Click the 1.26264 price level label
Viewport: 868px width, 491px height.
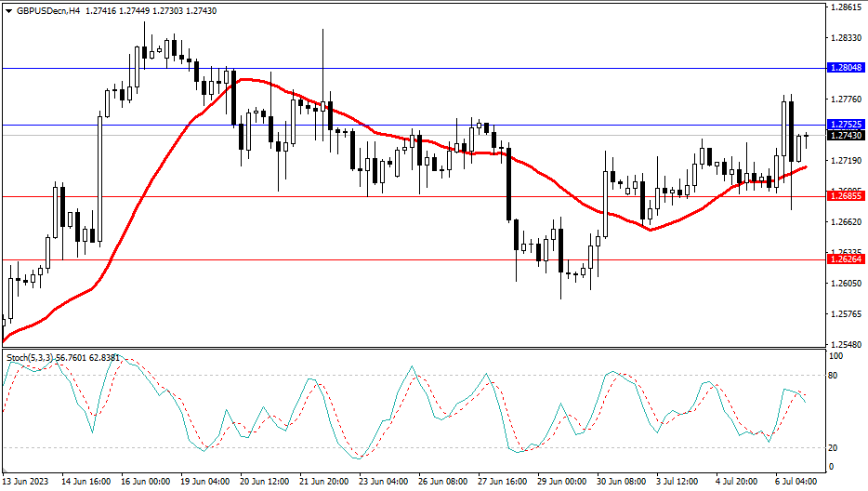pos(846,259)
